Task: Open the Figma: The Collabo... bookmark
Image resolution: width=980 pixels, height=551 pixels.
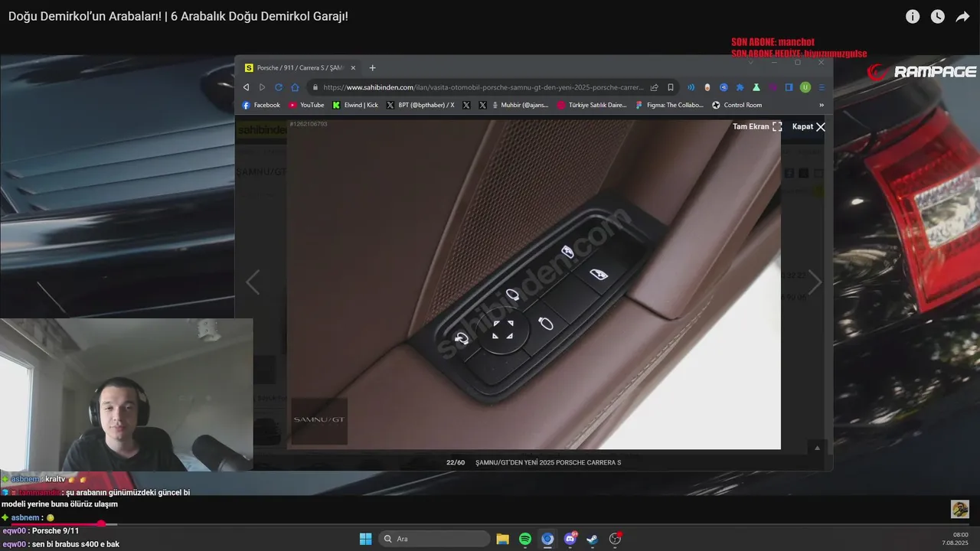Action: [669, 105]
